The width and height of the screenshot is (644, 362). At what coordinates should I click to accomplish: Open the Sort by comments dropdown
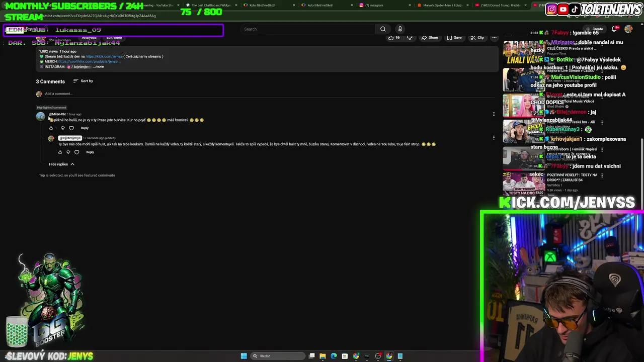[83, 81]
